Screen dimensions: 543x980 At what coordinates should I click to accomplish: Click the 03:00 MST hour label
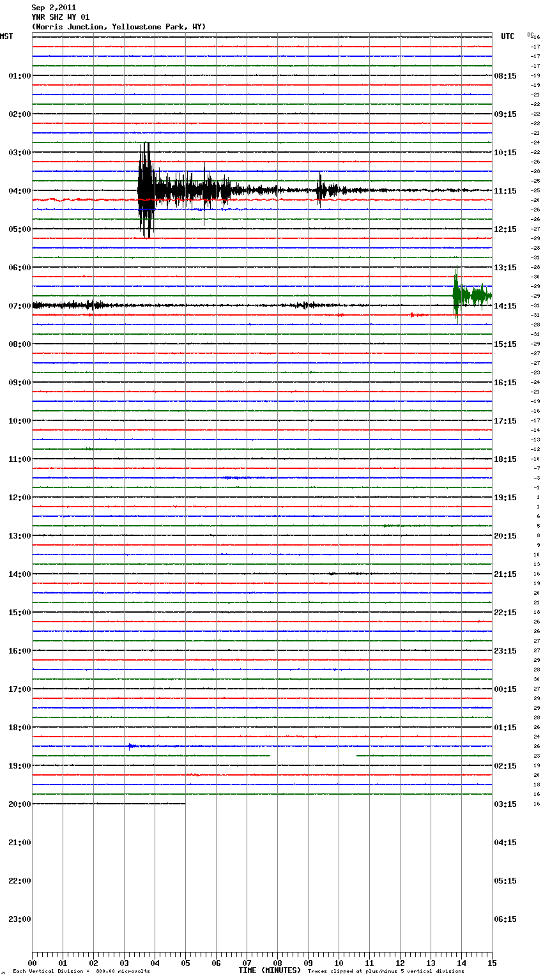[19, 153]
